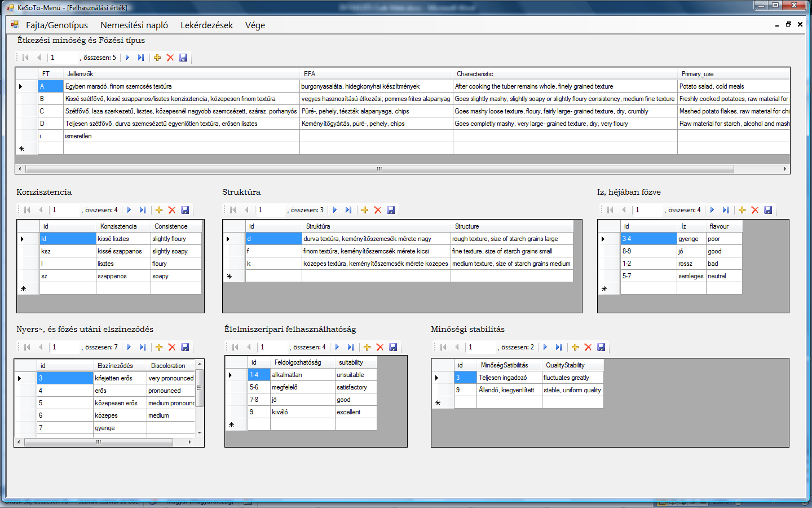The height and width of the screenshot is (508, 812).
Task: Save Konzisztencia table changes
Action: (185, 210)
